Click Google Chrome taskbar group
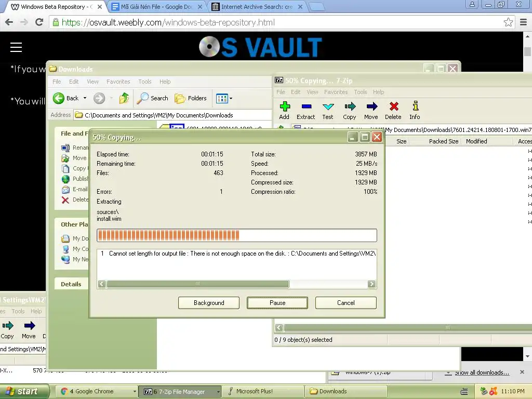 (x=96, y=392)
